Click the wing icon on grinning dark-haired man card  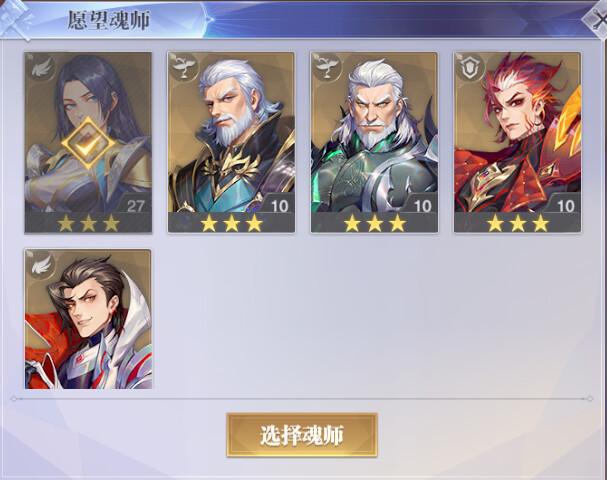coord(41,265)
